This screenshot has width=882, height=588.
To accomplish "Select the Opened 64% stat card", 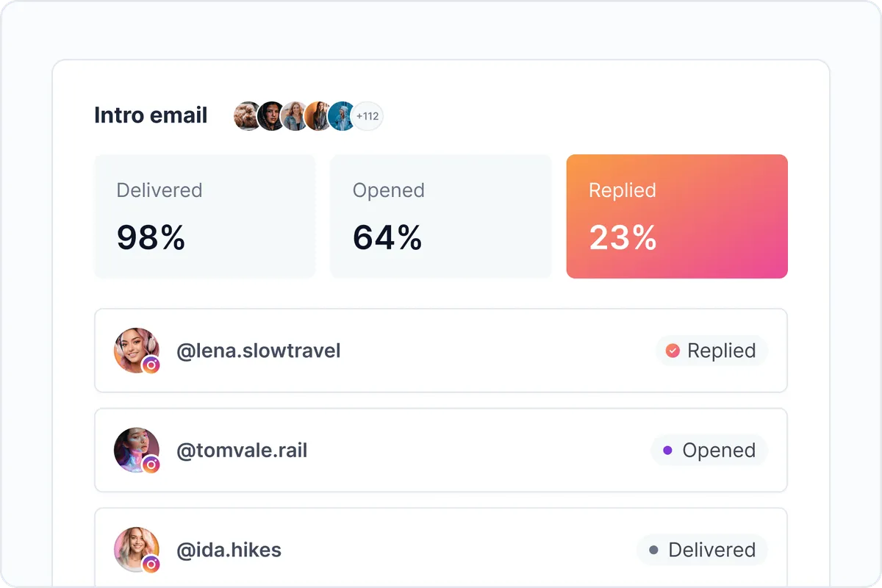I will tap(441, 216).
